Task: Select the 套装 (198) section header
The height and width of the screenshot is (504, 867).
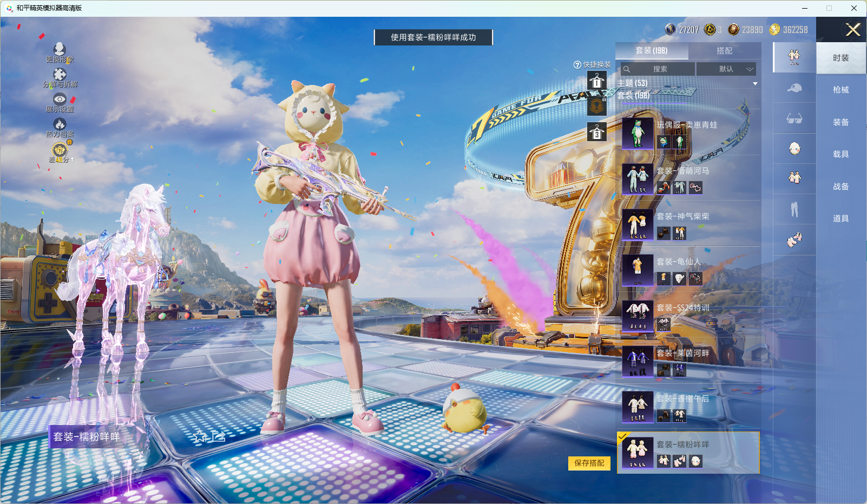Action: point(634,95)
